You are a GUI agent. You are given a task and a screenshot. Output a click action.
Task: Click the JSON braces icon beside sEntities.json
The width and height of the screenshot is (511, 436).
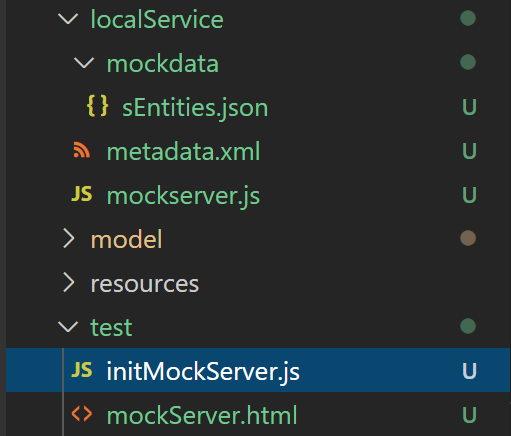point(97,106)
